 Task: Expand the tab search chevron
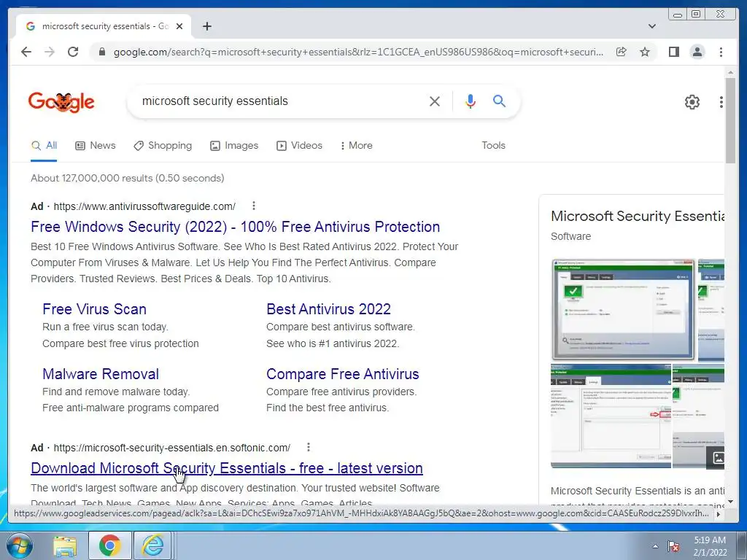point(652,26)
